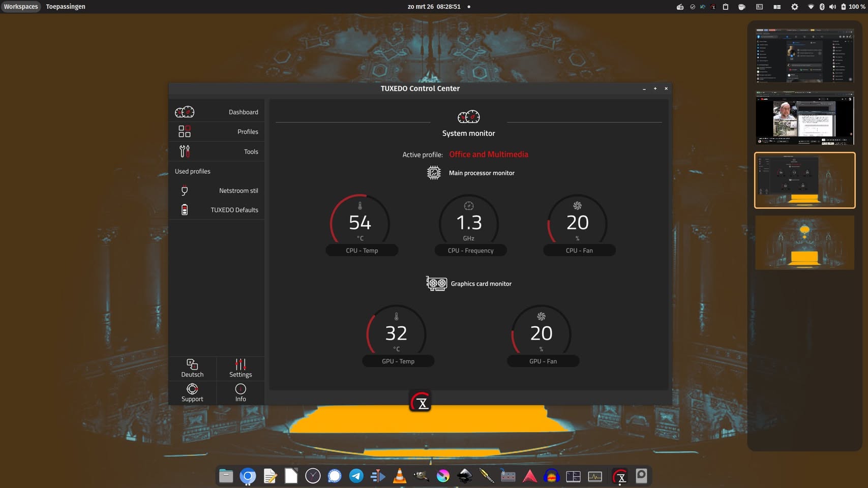Open the Bluetooth status icon
Screen dimensions: 868x488
click(x=822, y=7)
